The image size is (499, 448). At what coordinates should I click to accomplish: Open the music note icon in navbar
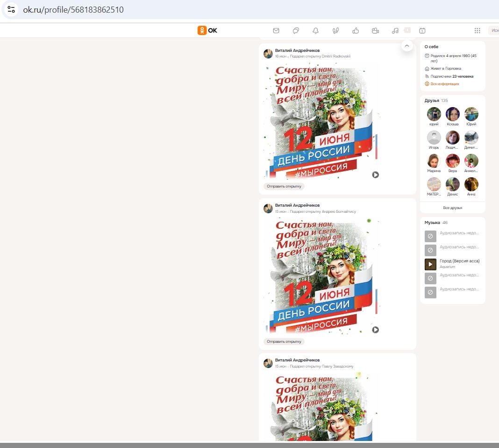coord(395,30)
